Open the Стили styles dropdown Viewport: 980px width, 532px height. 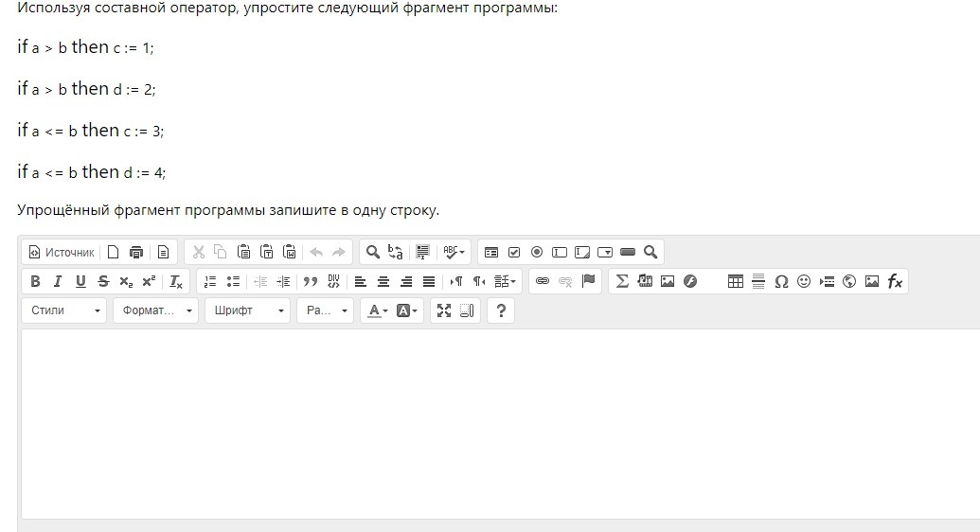click(x=63, y=310)
